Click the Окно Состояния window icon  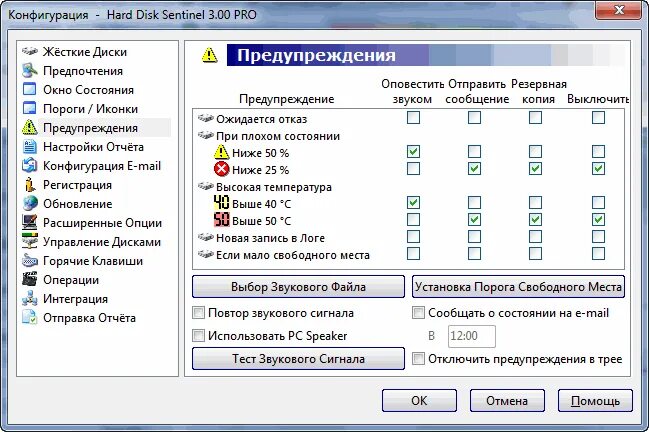pyautogui.click(x=30, y=90)
